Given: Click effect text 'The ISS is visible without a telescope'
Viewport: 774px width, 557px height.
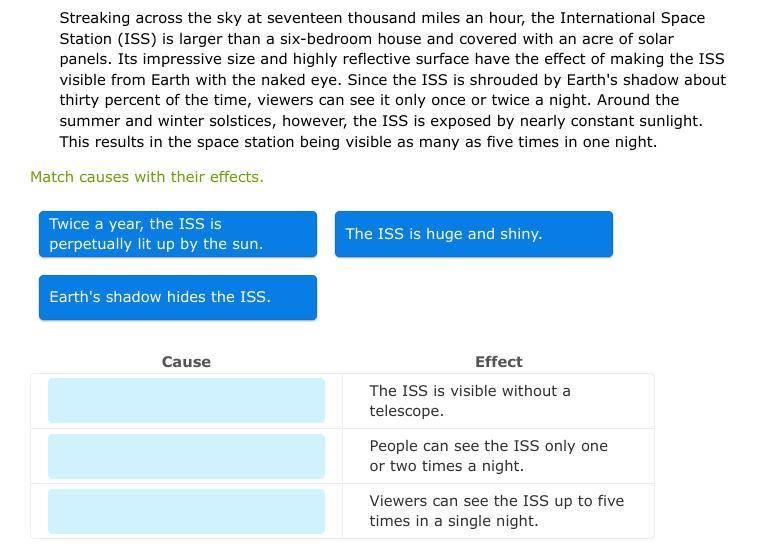Looking at the screenshot, I should 470,400.
